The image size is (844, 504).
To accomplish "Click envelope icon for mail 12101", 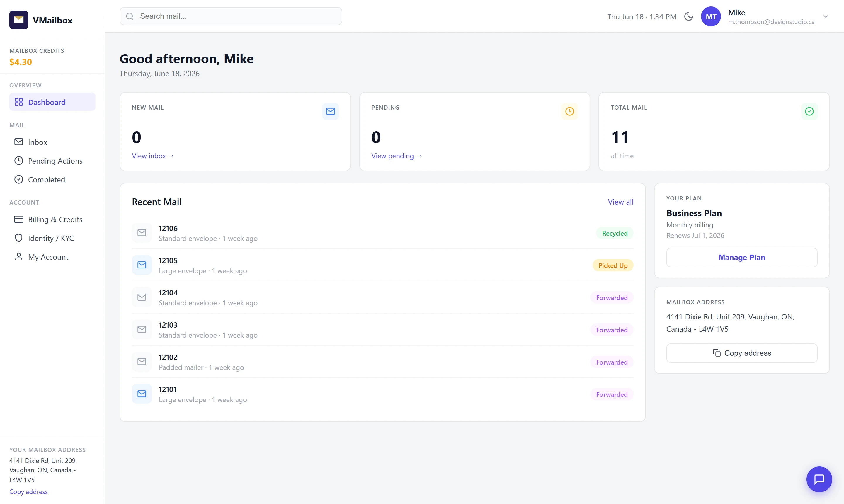I will point(142,394).
